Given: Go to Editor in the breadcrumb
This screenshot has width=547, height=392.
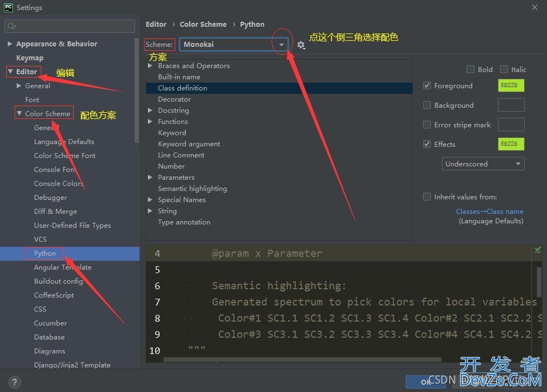Looking at the screenshot, I should pos(156,25).
